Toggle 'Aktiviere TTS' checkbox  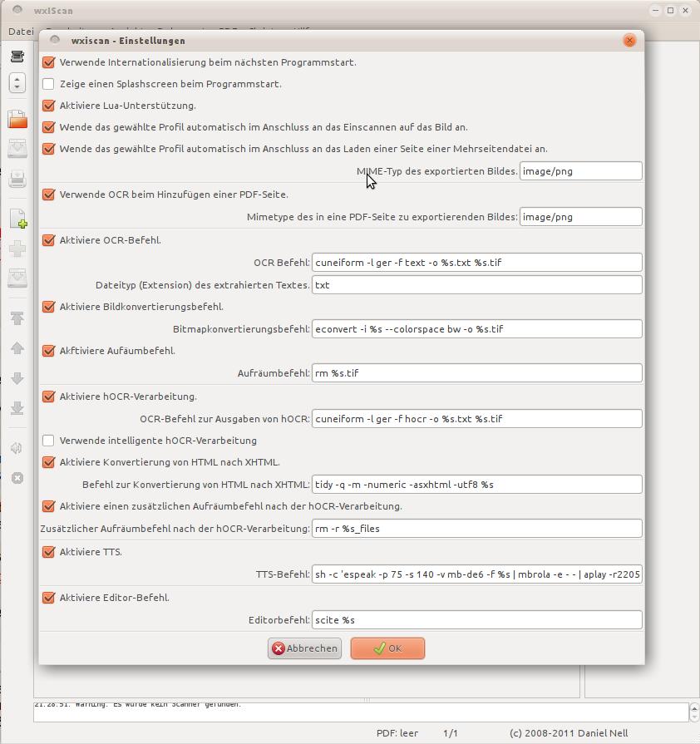pyautogui.click(x=48, y=552)
